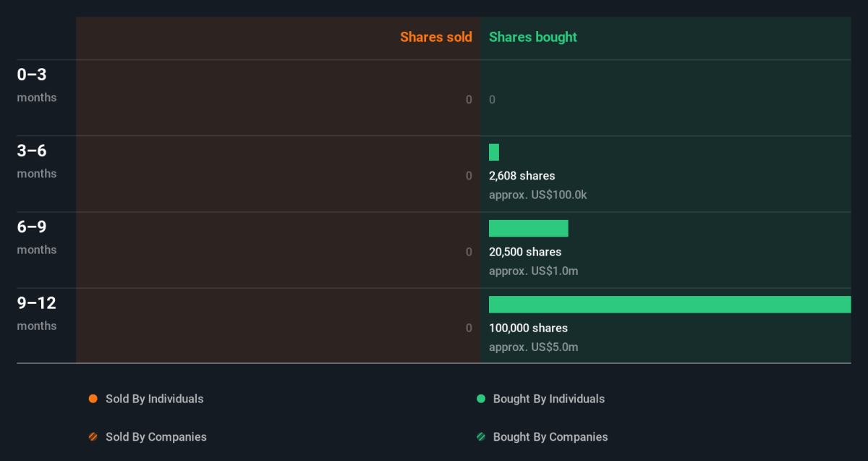Click the 3–6 months green bar
This screenshot has width=868, height=461.
[494, 152]
